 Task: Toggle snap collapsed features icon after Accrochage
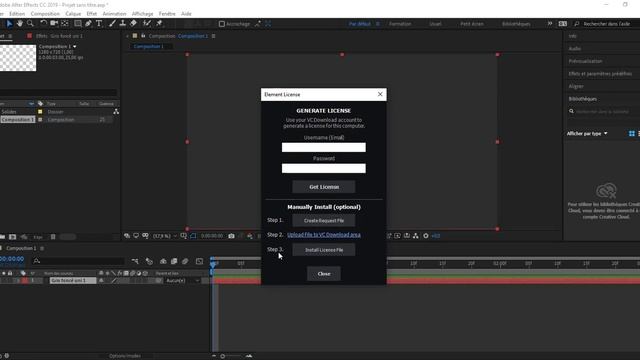268,24
